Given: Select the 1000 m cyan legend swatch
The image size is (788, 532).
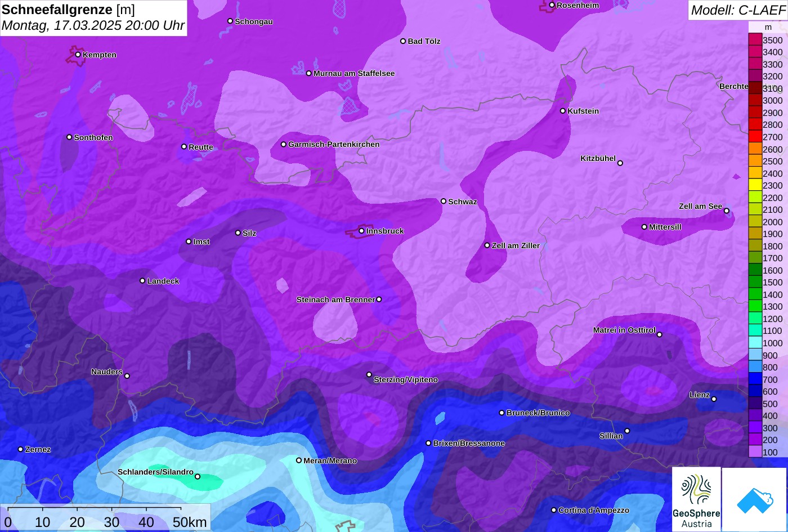Looking at the screenshot, I should (x=755, y=342).
